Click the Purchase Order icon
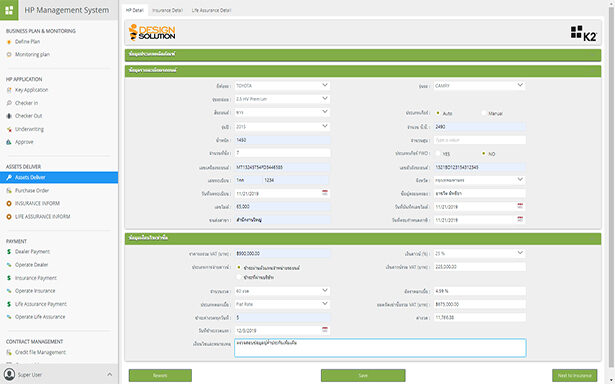The height and width of the screenshot is (384, 615). tap(9, 191)
